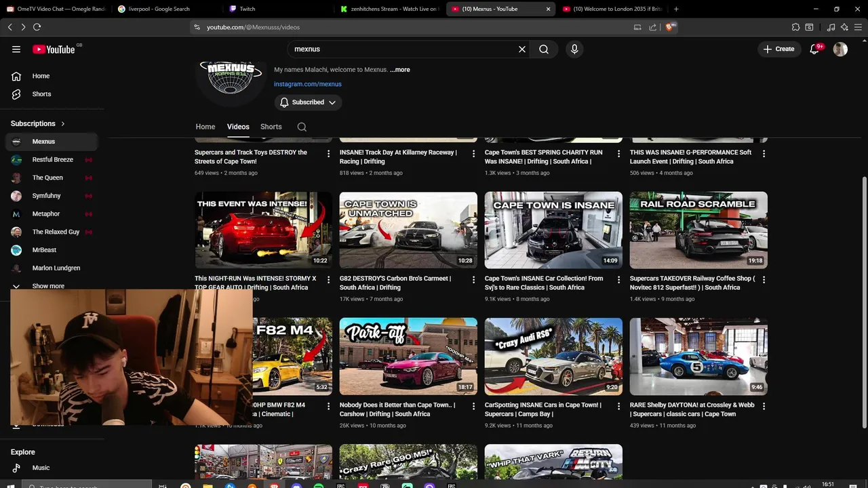
Task: Reload the page in the browser
Action: (37, 27)
